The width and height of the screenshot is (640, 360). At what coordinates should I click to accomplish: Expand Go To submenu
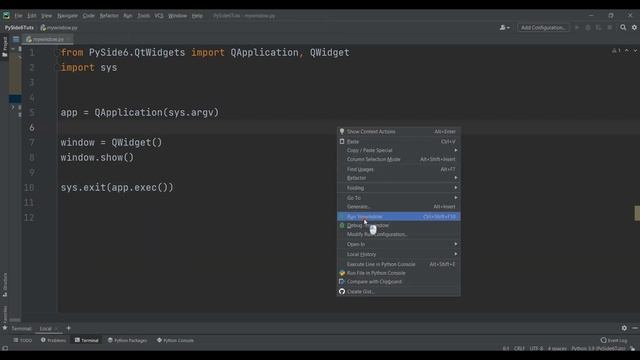399,198
